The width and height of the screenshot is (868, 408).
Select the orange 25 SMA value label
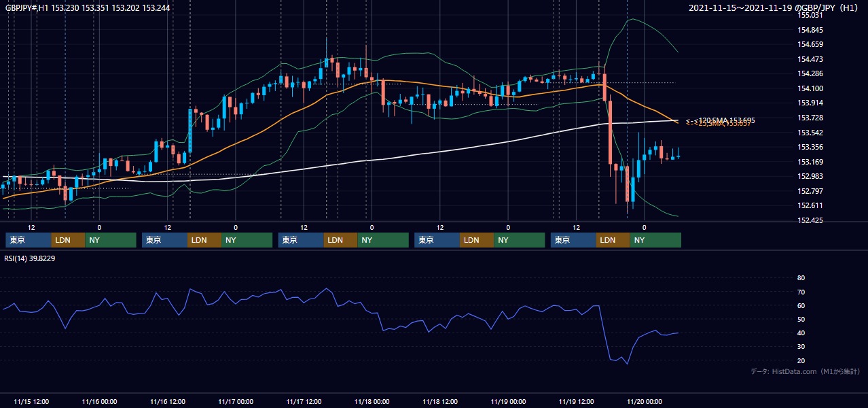[719, 124]
